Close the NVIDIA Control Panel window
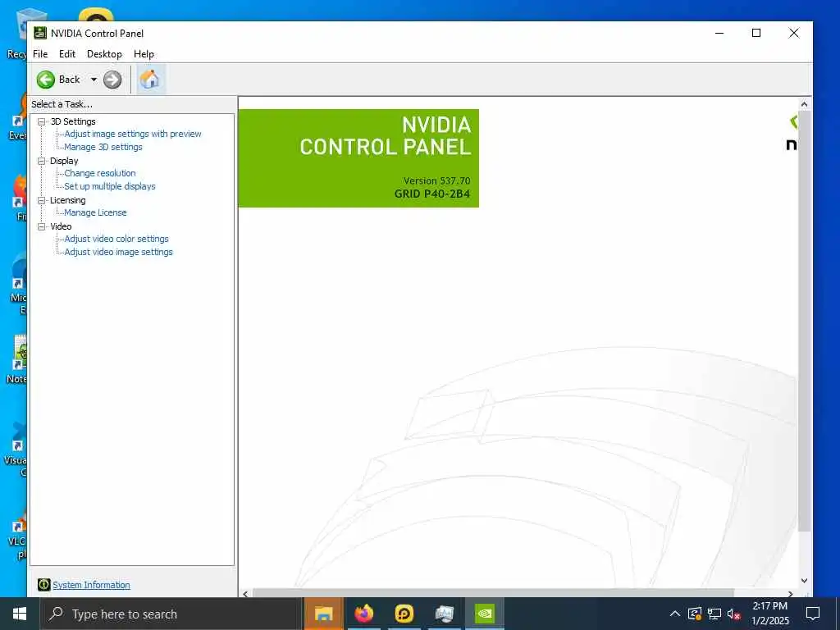The width and height of the screenshot is (840, 630). [x=794, y=33]
